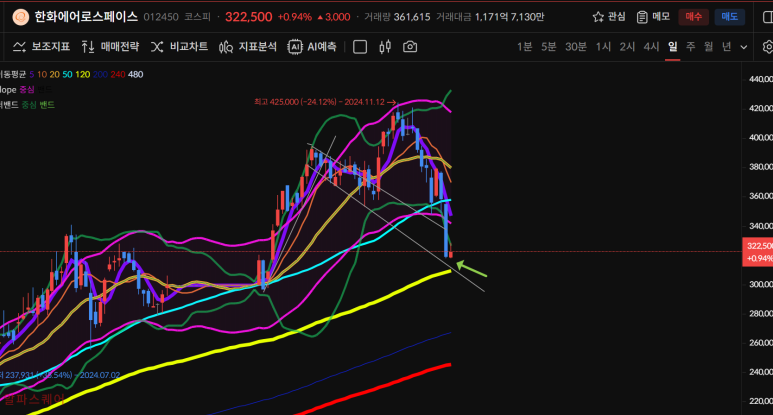Click the stock code 012450
Image resolution: width=773 pixels, height=415 pixels.
[x=161, y=17]
